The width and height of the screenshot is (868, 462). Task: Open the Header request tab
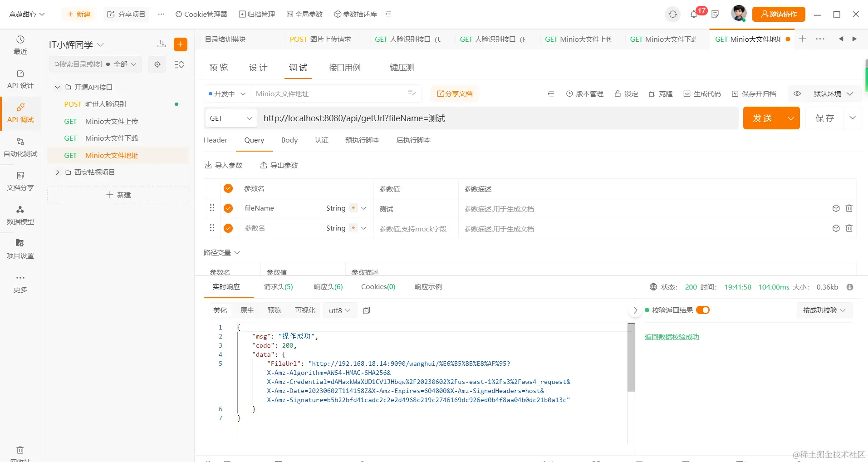point(216,140)
